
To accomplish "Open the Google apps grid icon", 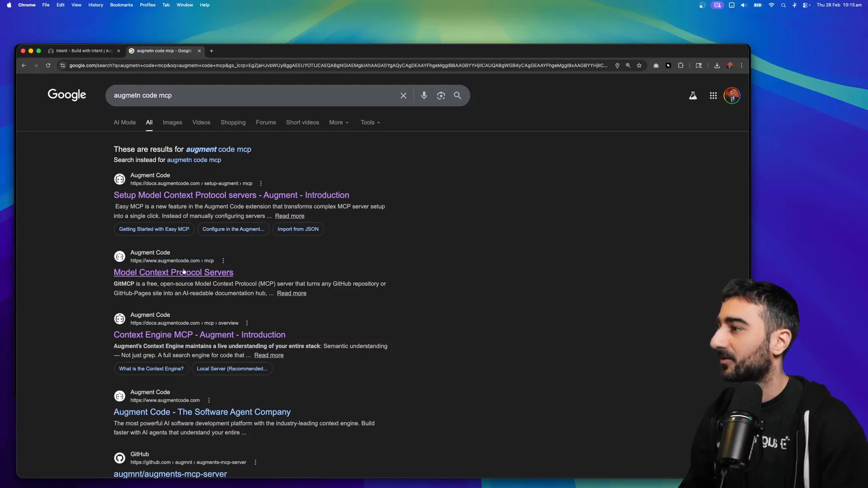I will pyautogui.click(x=713, y=96).
